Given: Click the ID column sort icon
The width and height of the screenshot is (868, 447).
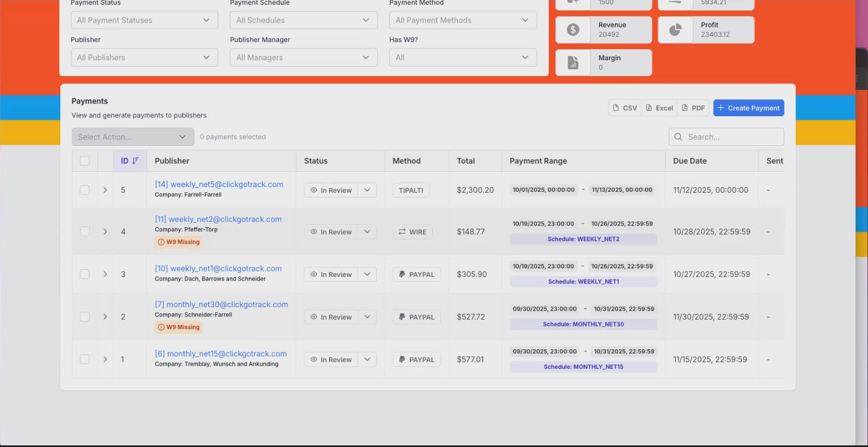Looking at the screenshot, I should click(135, 161).
